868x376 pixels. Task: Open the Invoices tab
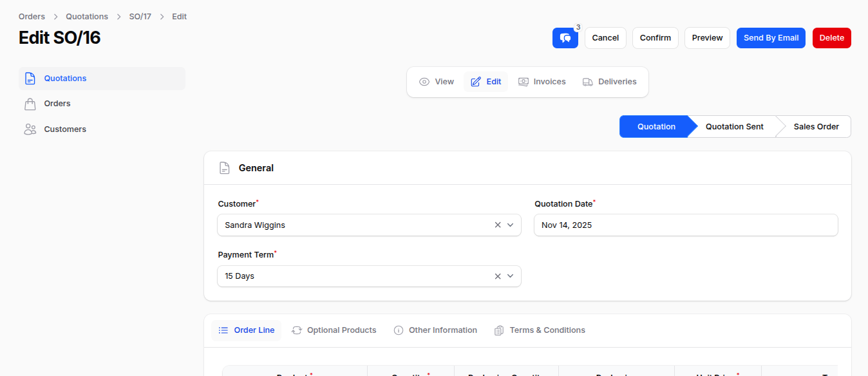coord(542,82)
